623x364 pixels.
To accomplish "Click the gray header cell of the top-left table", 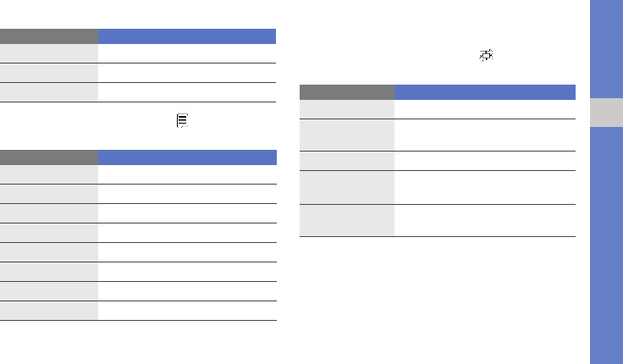I will point(48,36).
